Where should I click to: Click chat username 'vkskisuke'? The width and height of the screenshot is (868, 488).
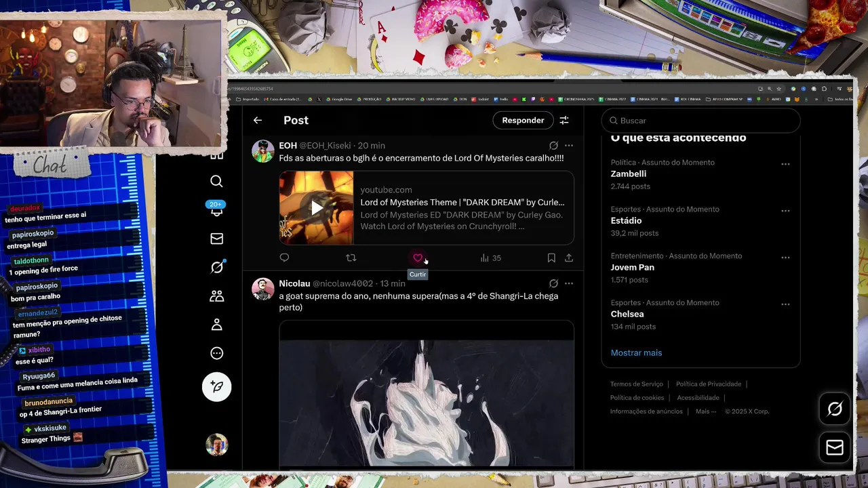tap(50, 428)
